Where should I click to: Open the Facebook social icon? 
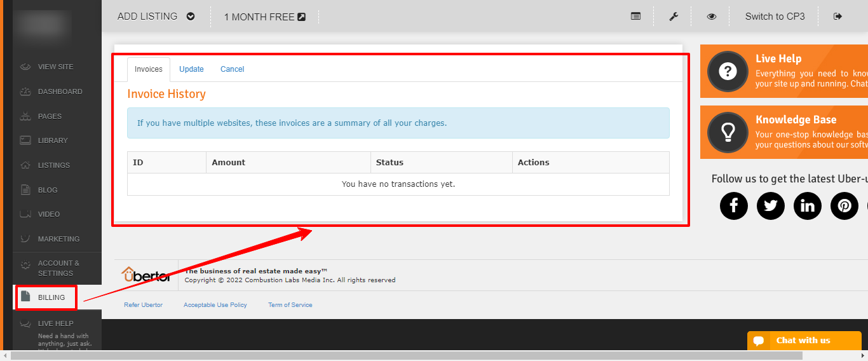734,206
